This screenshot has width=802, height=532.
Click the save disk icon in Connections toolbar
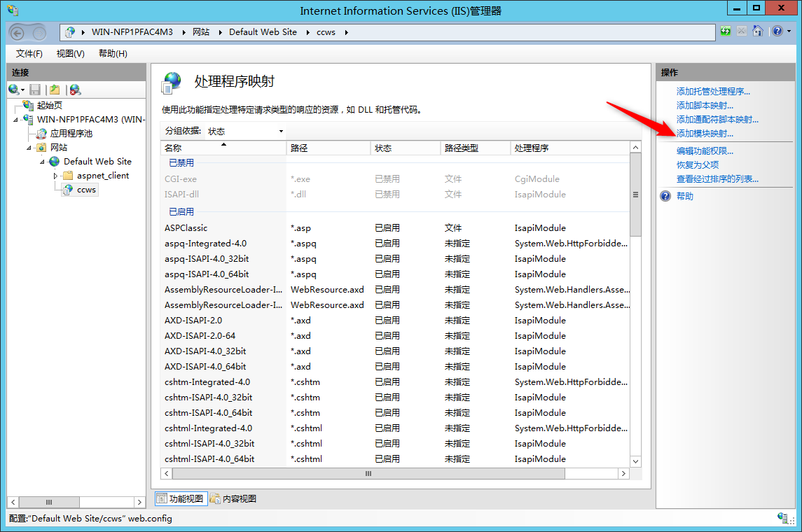coord(35,90)
